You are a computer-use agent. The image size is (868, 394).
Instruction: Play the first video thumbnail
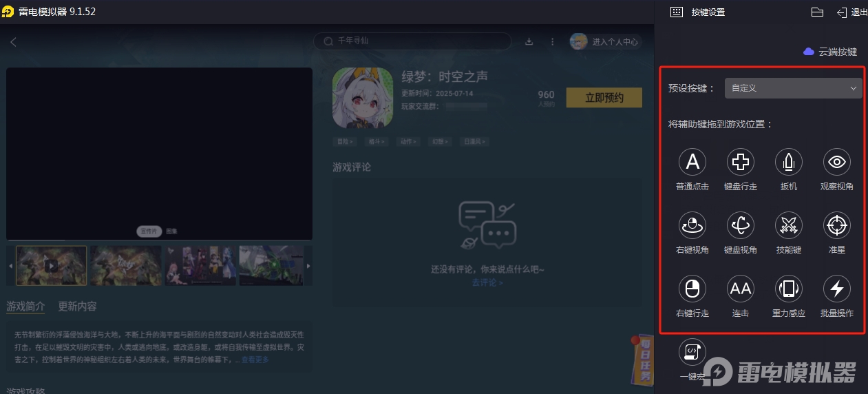tap(51, 265)
